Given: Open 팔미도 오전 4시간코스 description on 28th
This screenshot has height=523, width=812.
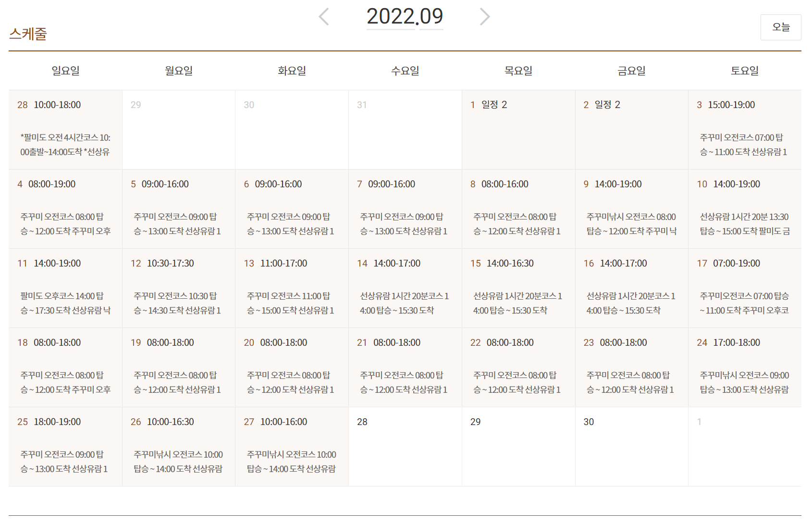Looking at the screenshot, I should [x=65, y=145].
